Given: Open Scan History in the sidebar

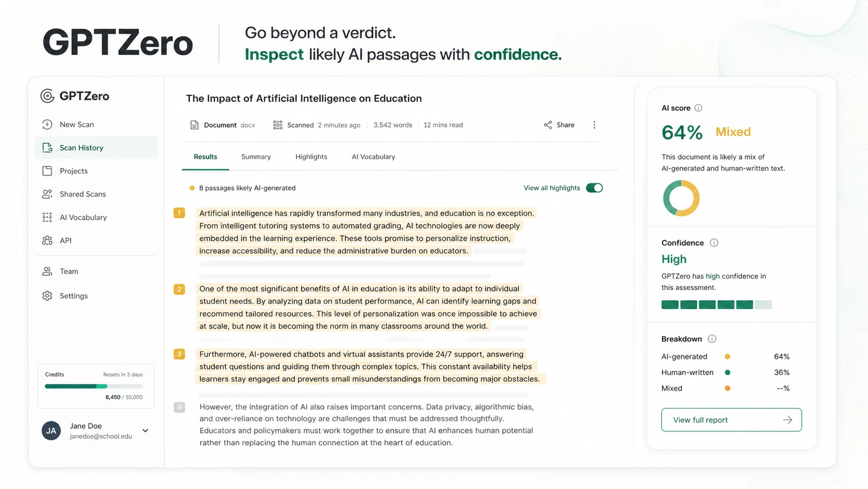Looking at the screenshot, I should tap(96, 148).
